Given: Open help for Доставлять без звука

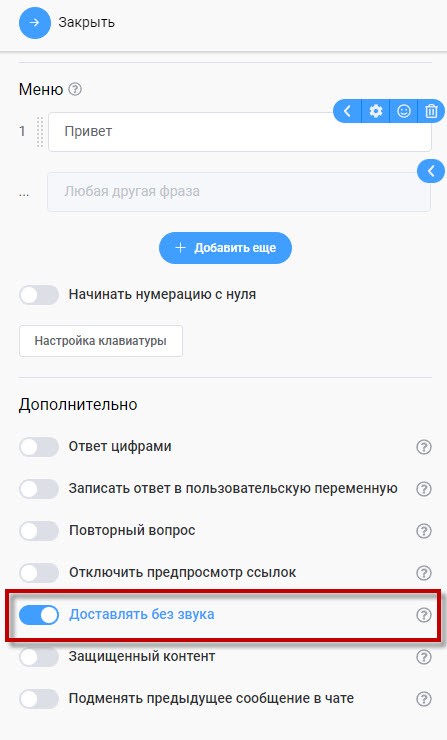Looking at the screenshot, I should pyautogui.click(x=424, y=614).
